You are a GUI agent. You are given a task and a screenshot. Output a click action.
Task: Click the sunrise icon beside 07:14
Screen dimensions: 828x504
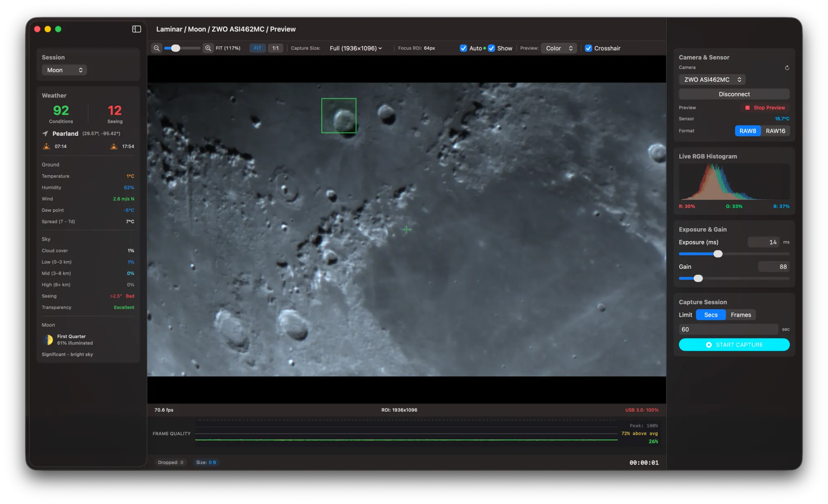pos(47,146)
